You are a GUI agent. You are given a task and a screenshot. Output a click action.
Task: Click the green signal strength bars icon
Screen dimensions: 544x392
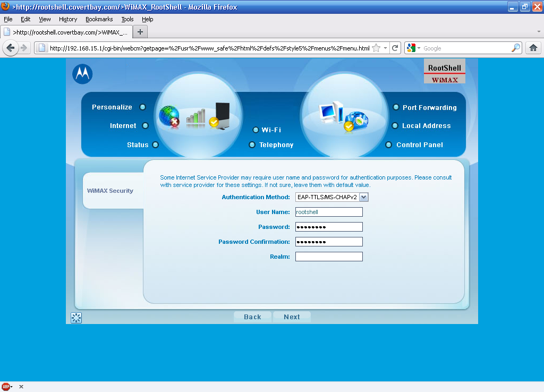[x=195, y=117]
